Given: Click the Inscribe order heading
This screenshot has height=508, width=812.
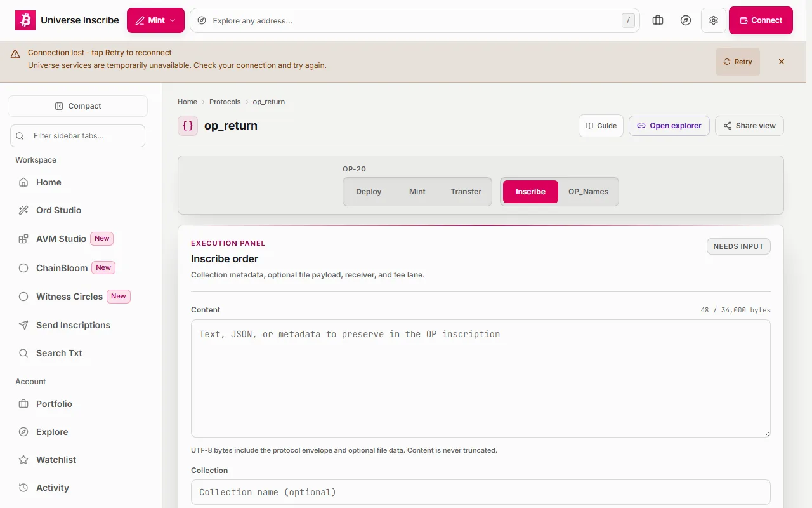Looking at the screenshot, I should pos(225,259).
